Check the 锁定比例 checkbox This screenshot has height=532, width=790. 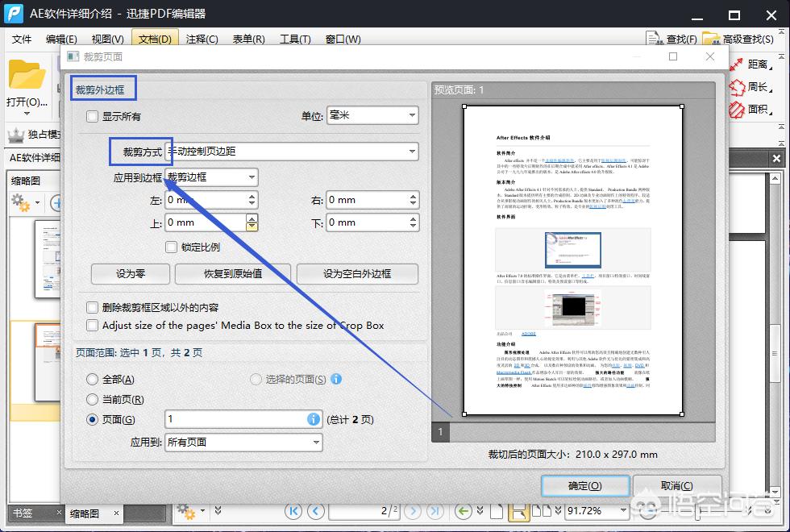171,247
